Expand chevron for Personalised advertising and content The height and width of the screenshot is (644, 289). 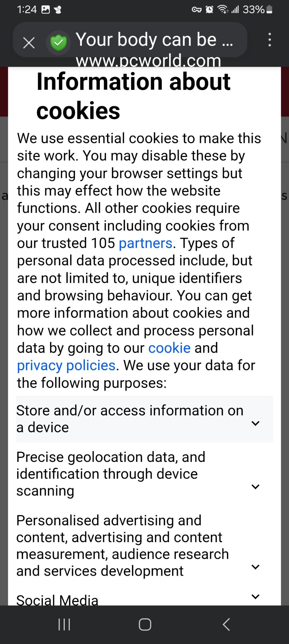(x=255, y=567)
